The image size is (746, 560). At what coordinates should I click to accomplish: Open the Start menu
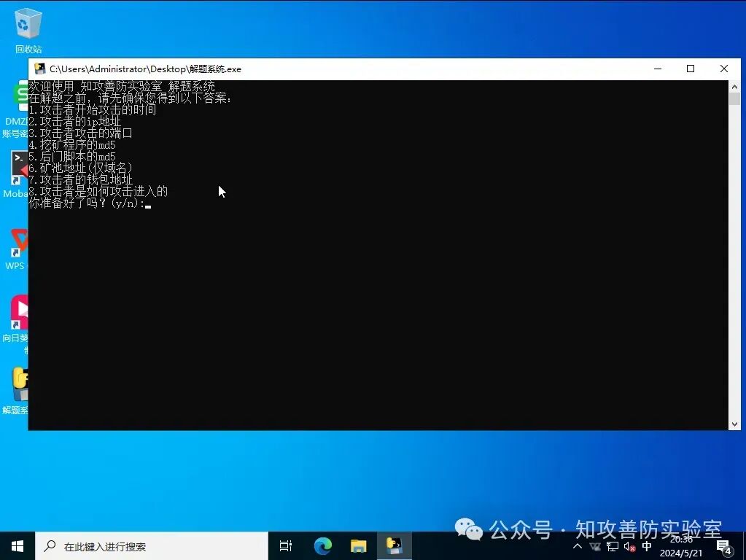click(16, 546)
